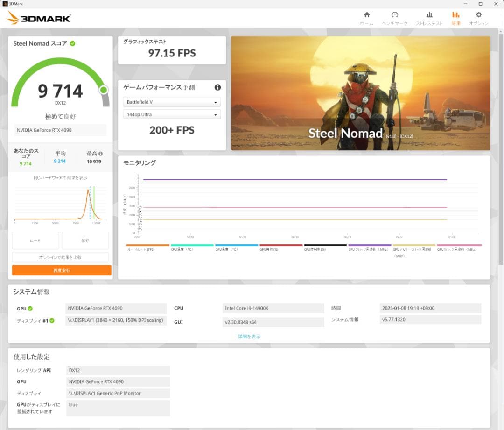Click the green checkmark beside Steel Nomad スコア
Screen dimensions: 504x430
coord(72,43)
